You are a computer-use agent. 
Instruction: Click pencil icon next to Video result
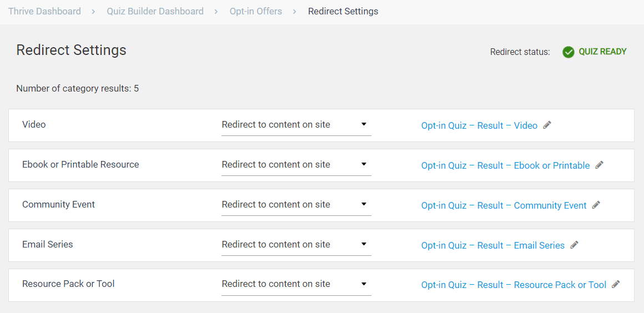pos(547,125)
